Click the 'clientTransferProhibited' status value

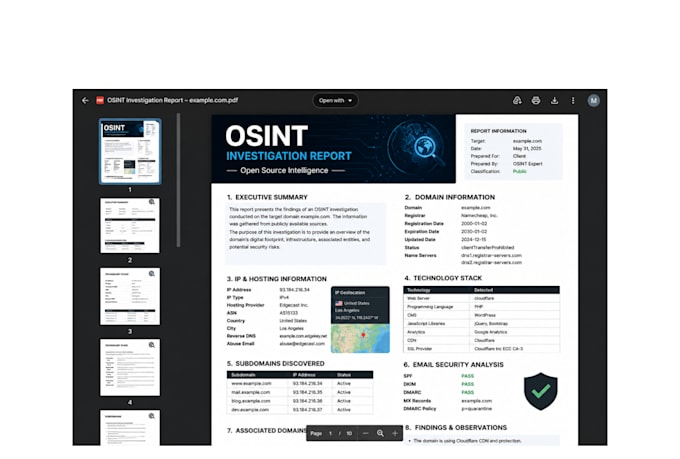tap(487, 248)
